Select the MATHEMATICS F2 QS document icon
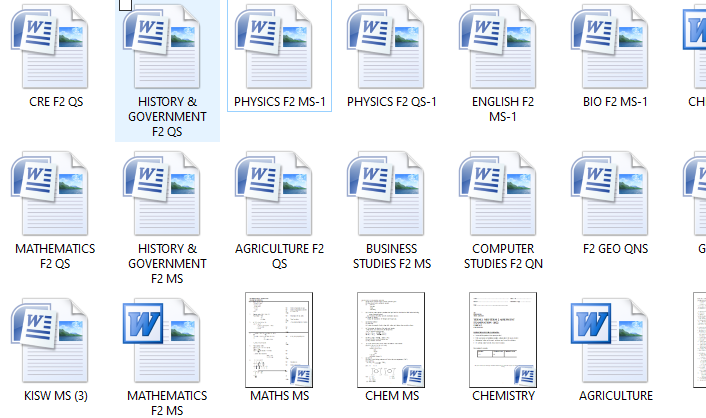This screenshot has width=706, height=418. 50,193
